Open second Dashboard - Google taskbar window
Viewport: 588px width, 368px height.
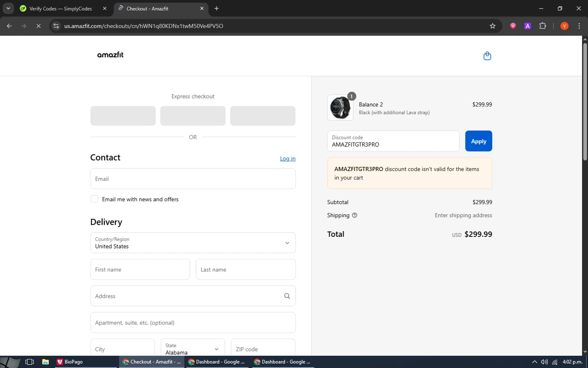point(282,362)
